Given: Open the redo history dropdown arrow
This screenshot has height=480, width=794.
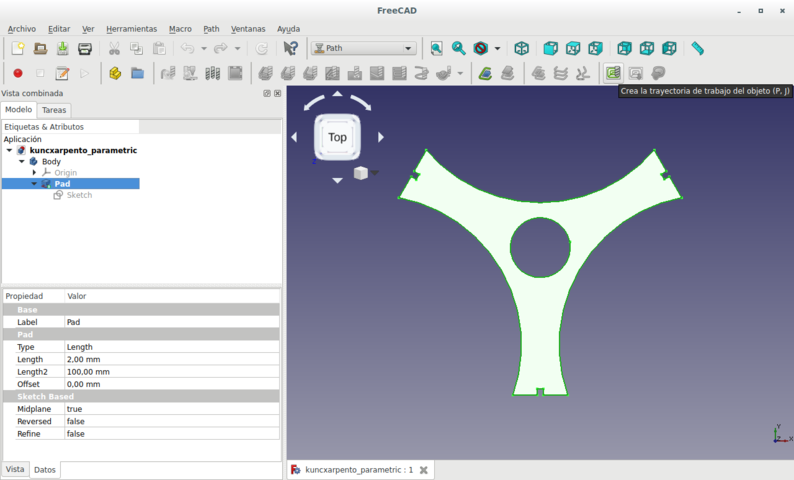Looking at the screenshot, I should [237, 49].
